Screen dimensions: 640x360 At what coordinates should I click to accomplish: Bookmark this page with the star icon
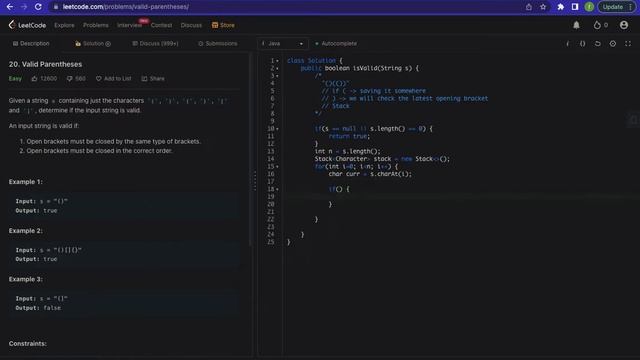(x=543, y=7)
